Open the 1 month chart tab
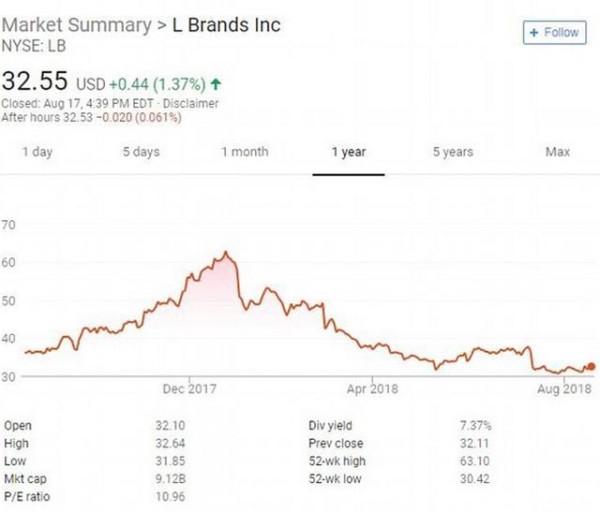 (245, 152)
